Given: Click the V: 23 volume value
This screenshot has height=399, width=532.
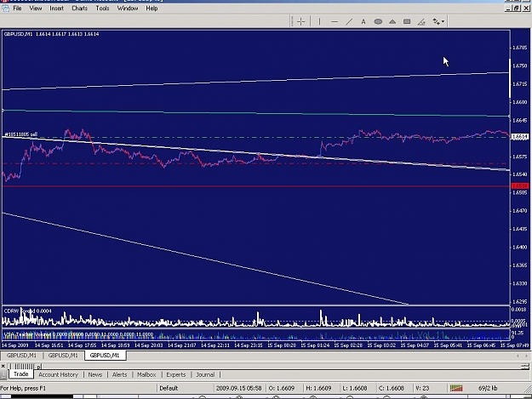Looking at the screenshot, I should (x=422, y=388).
